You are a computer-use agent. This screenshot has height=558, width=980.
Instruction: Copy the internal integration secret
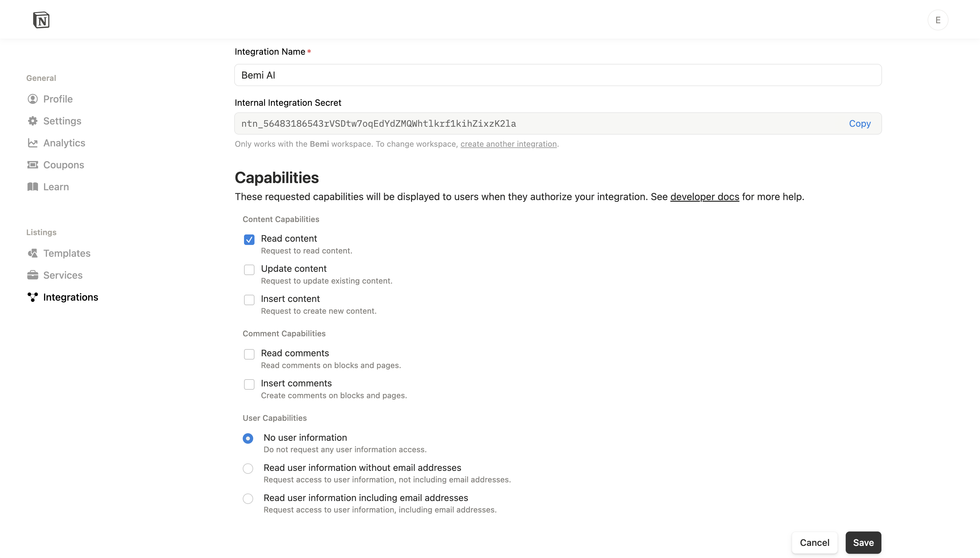pyautogui.click(x=859, y=123)
